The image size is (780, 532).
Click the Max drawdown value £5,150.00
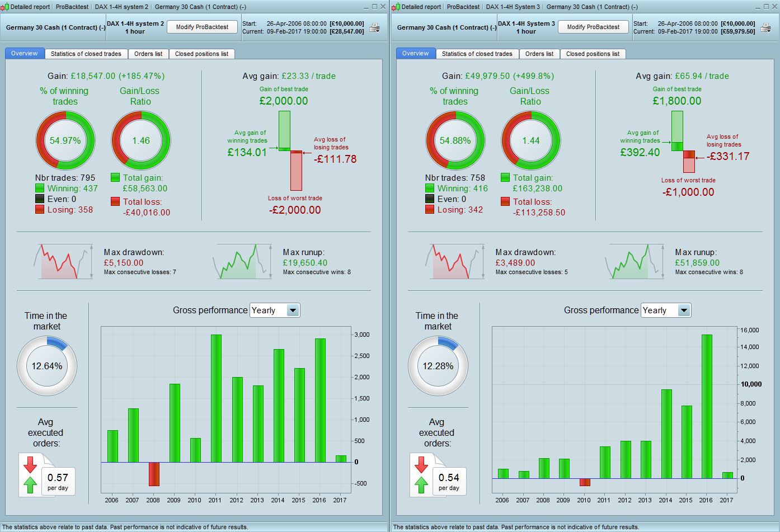tap(124, 263)
